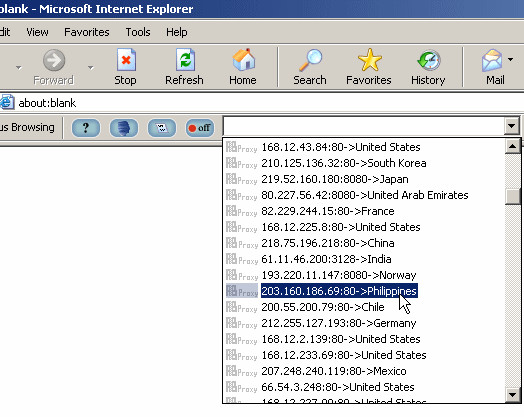524x417 pixels.
Task: Click the question mark help button
Action: pos(86,128)
